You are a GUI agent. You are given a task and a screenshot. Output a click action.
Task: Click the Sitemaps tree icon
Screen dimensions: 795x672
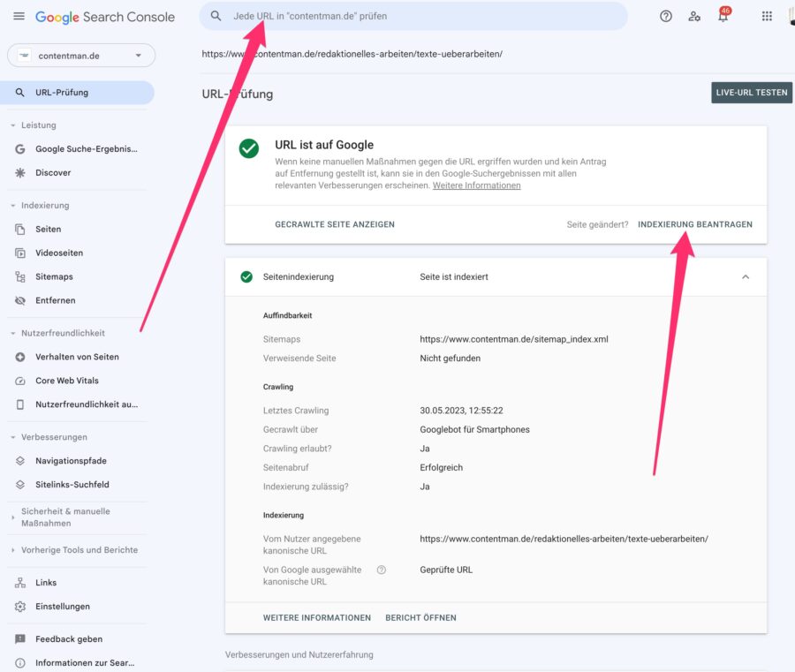point(19,276)
